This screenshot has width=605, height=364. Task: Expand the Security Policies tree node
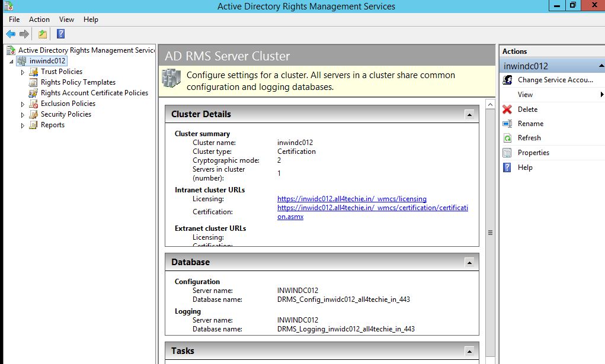point(22,114)
